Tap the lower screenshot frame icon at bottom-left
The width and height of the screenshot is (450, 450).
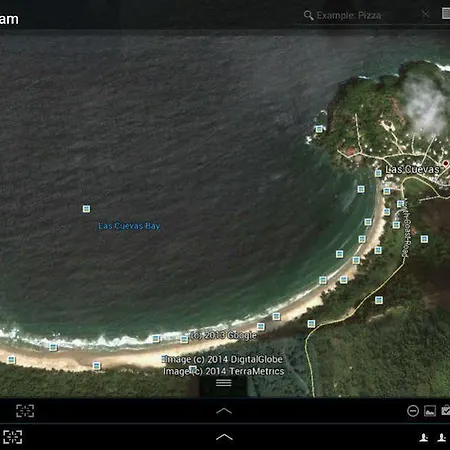pos(13,437)
